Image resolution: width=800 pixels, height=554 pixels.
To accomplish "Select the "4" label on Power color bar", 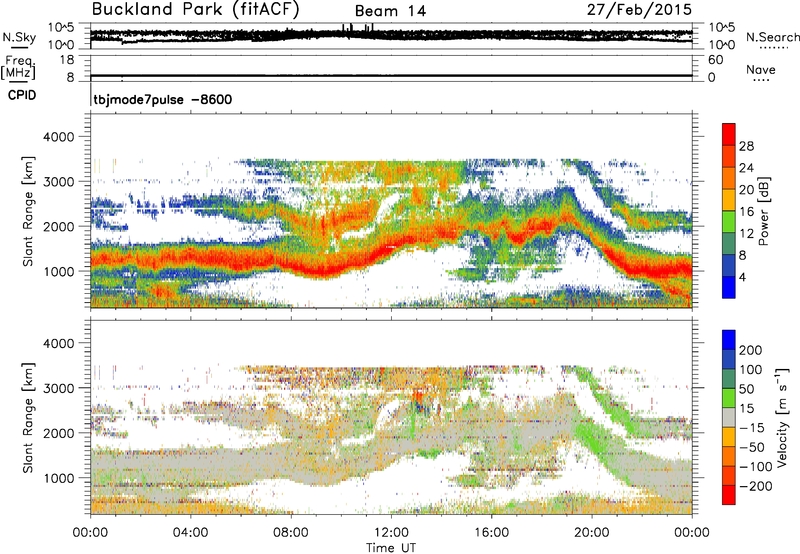I will click(742, 277).
